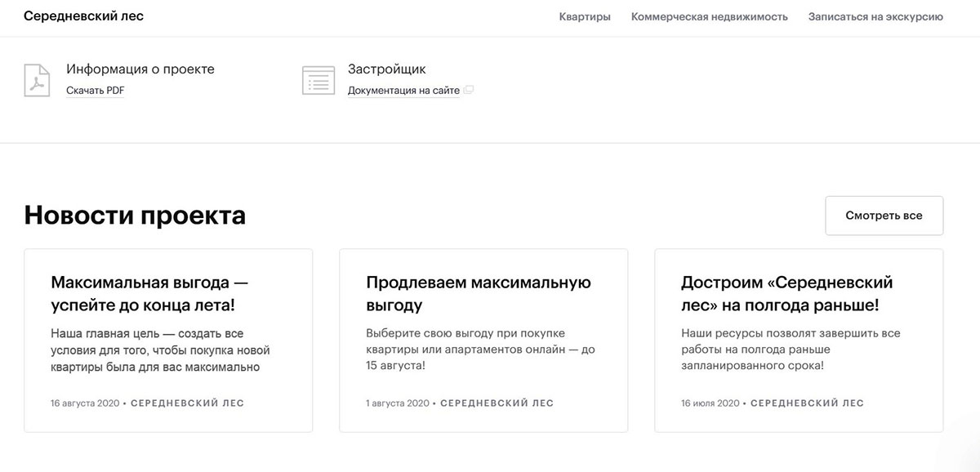
Task: Click the Новости проекта section title
Action: point(135,216)
